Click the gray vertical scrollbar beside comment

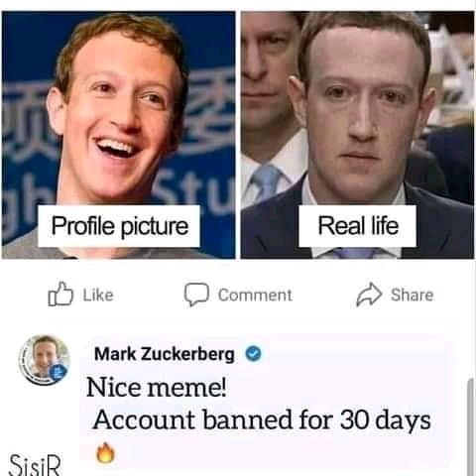470,427
